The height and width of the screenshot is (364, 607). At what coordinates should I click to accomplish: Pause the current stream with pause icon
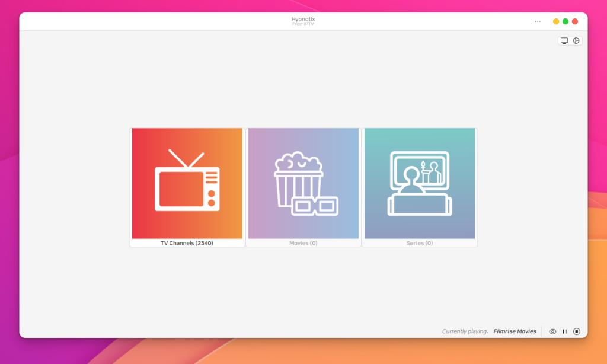(564, 331)
